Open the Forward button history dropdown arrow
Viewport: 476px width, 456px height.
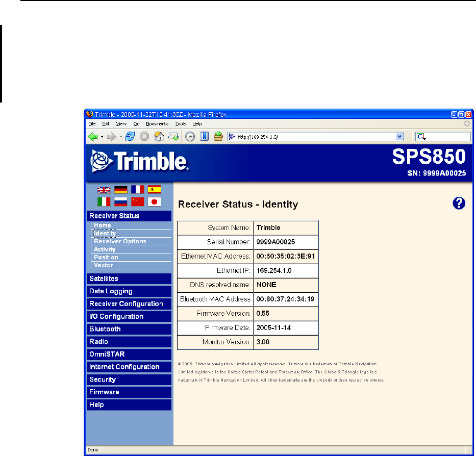coord(121,137)
